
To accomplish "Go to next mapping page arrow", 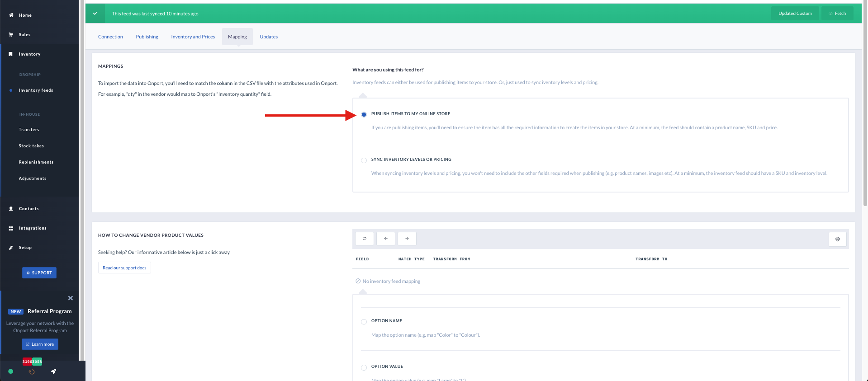I will (x=407, y=239).
